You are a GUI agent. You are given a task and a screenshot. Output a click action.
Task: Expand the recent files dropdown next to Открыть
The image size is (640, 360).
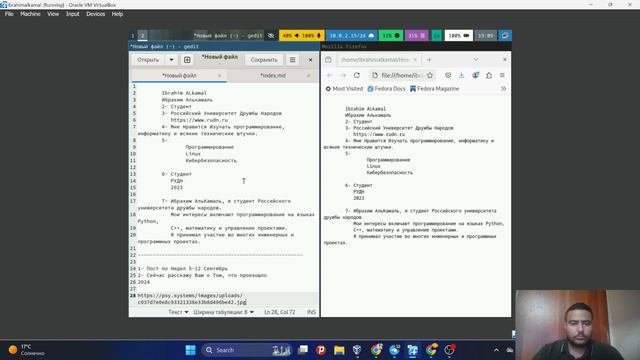[171, 60]
